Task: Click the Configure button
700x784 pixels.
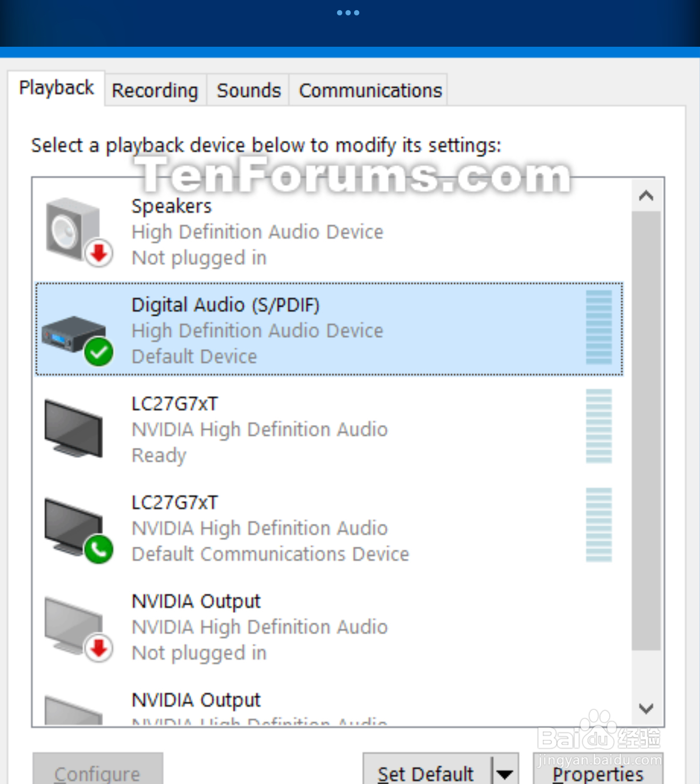Action: pyautogui.click(x=97, y=769)
